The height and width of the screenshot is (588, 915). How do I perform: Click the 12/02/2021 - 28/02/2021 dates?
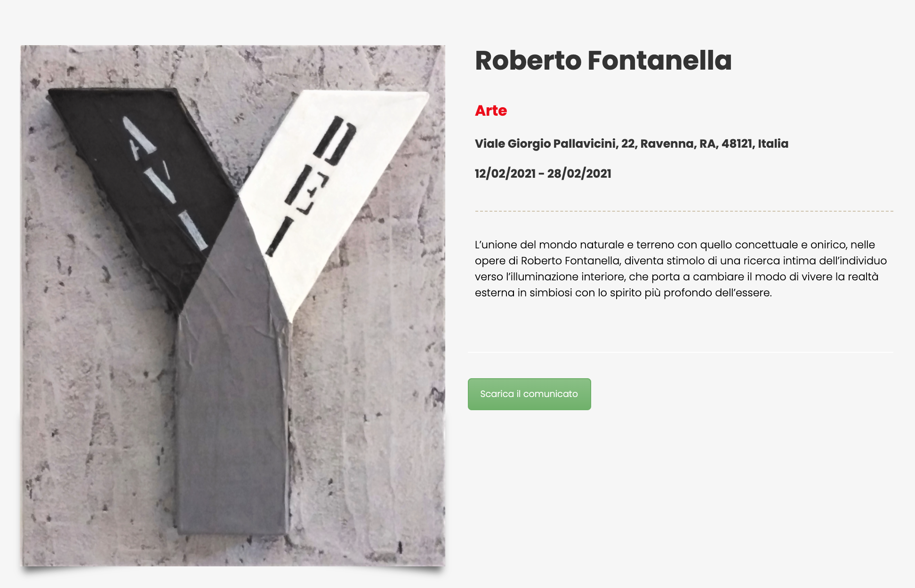pos(543,174)
